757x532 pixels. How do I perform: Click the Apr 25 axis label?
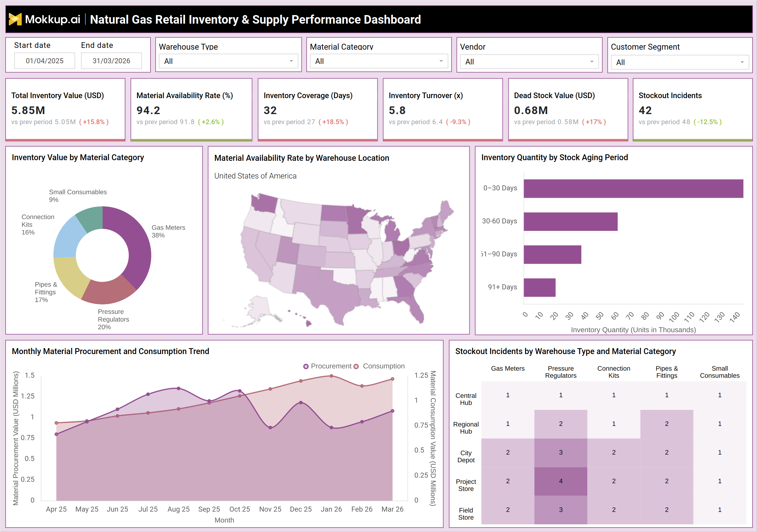click(56, 509)
